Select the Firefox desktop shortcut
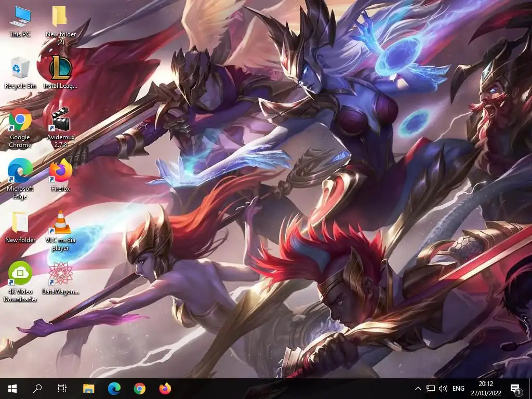Image resolution: width=532 pixels, height=399 pixels. (x=60, y=176)
